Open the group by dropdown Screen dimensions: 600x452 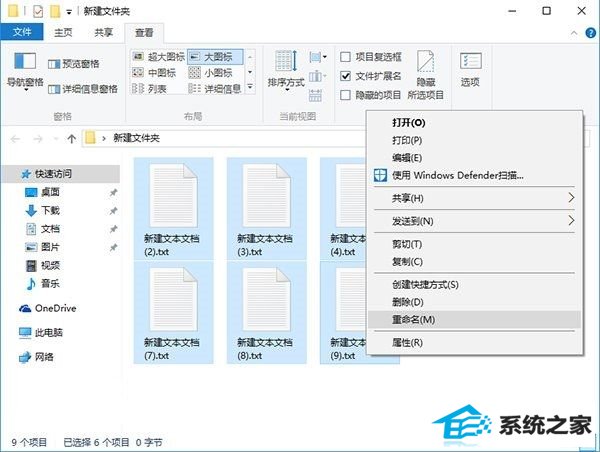coord(318,57)
